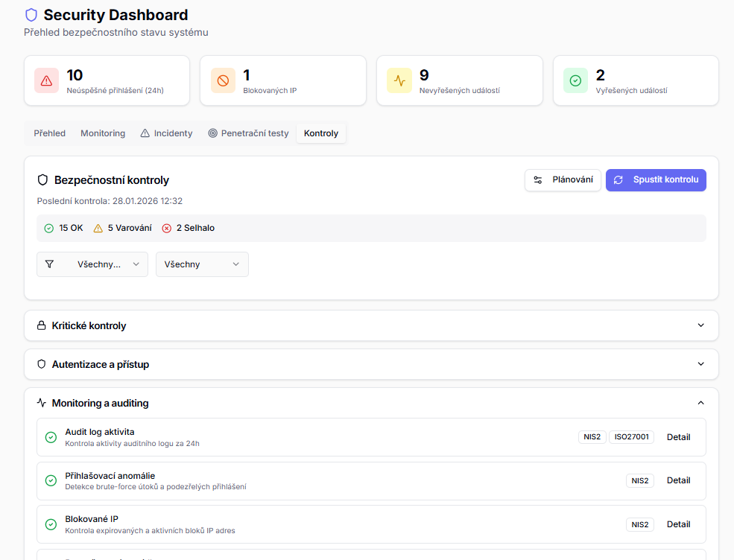This screenshot has width=734, height=560.
Task: Open the second Všechny dropdown
Action: 202,264
